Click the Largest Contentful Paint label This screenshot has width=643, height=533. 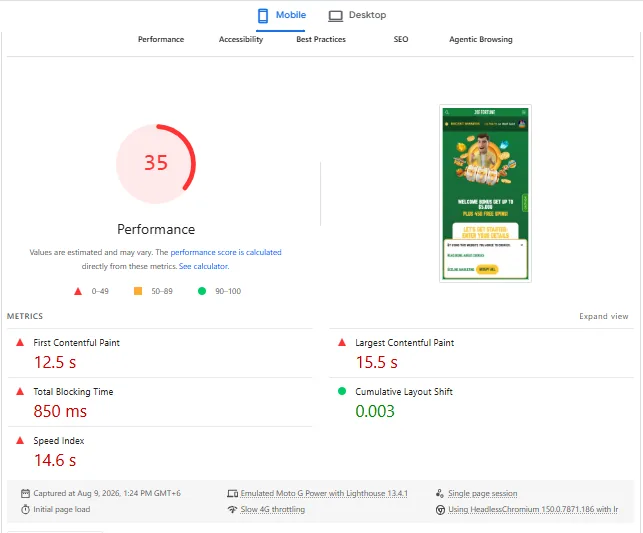404,343
